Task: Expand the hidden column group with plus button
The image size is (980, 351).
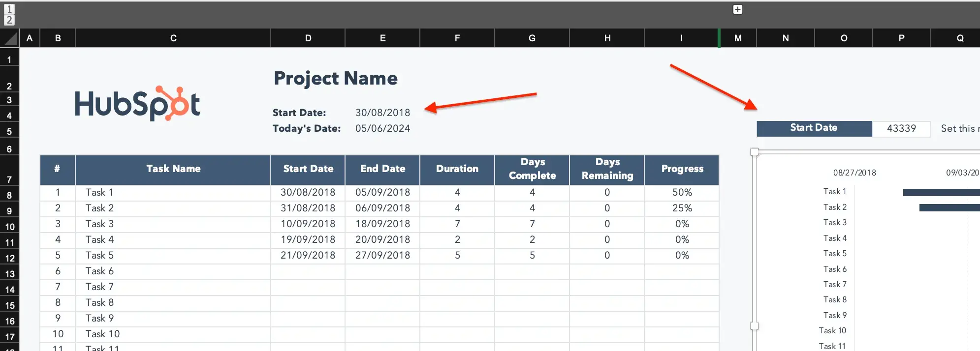Action: pos(737,10)
